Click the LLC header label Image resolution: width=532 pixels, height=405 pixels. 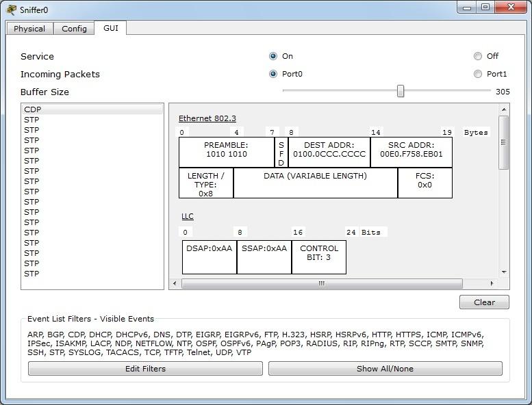(x=188, y=216)
